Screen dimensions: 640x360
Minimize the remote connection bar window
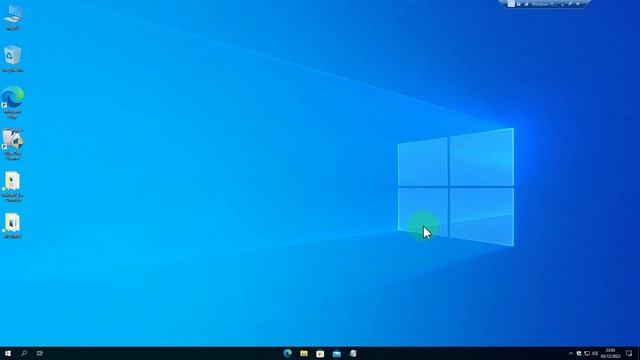tap(562, 4)
